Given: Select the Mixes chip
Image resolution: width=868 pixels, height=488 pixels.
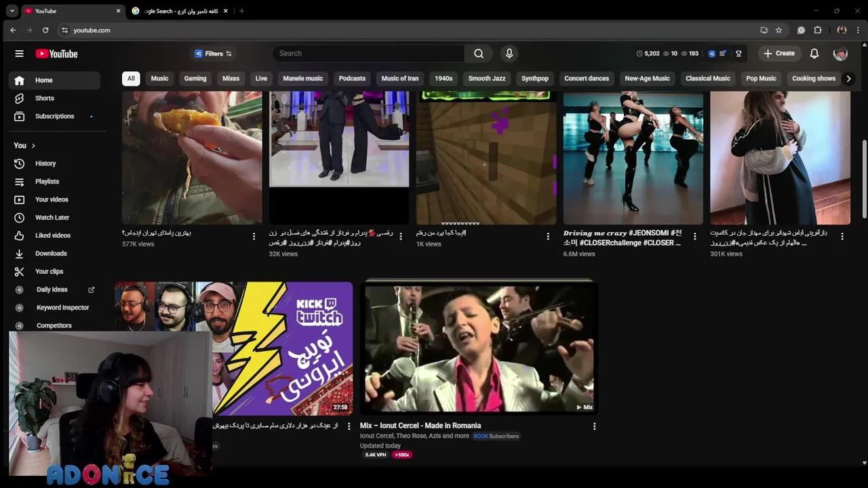Looking at the screenshot, I should [x=231, y=79].
